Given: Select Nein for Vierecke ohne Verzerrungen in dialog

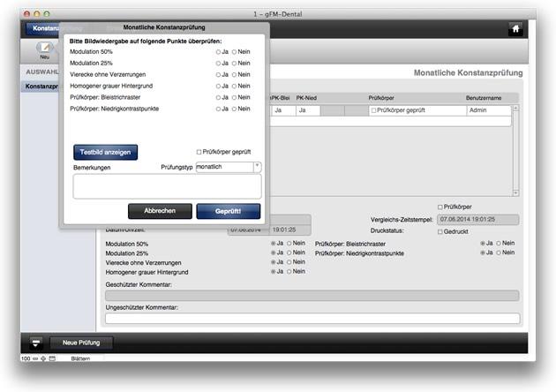Looking at the screenshot, I should 236,75.
